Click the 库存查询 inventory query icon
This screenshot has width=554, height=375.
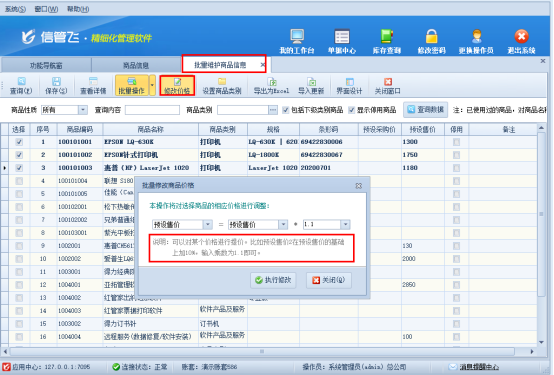pos(387,36)
